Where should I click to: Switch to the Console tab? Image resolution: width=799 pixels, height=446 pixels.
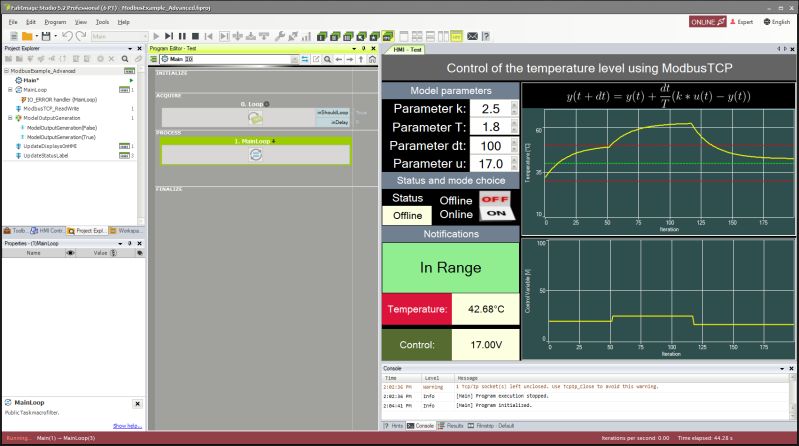pyautogui.click(x=420, y=426)
